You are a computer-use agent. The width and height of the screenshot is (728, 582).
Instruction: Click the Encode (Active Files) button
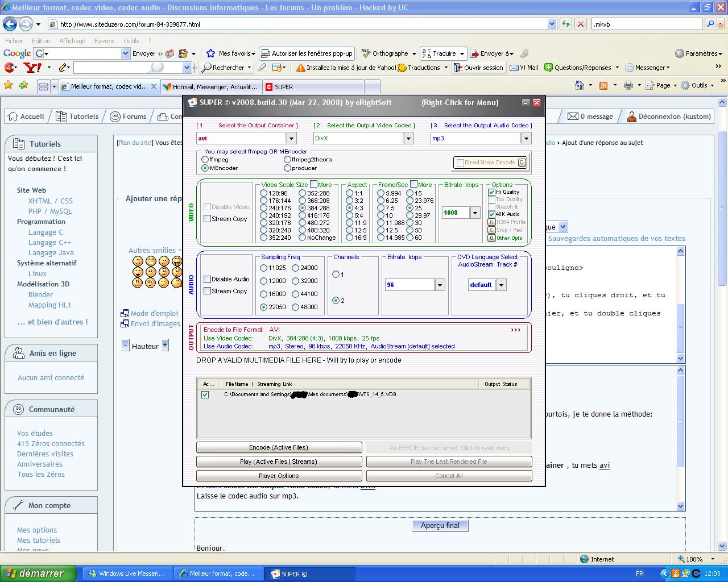pos(279,447)
